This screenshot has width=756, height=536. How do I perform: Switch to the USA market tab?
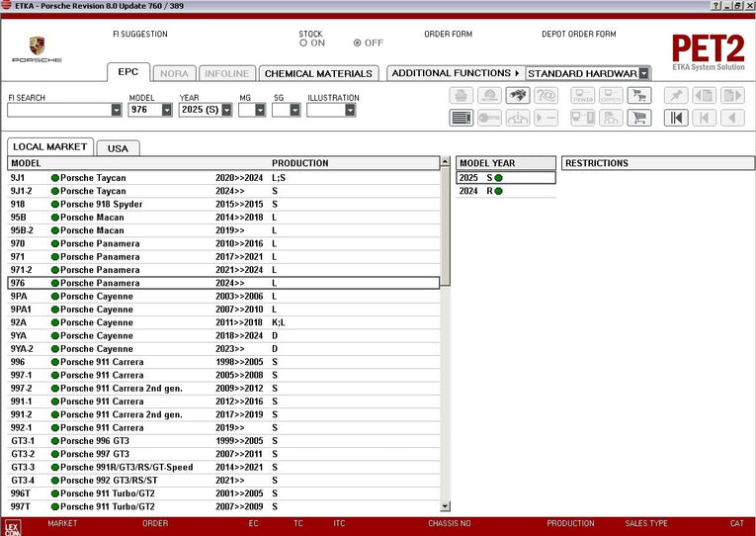pyautogui.click(x=118, y=148)
